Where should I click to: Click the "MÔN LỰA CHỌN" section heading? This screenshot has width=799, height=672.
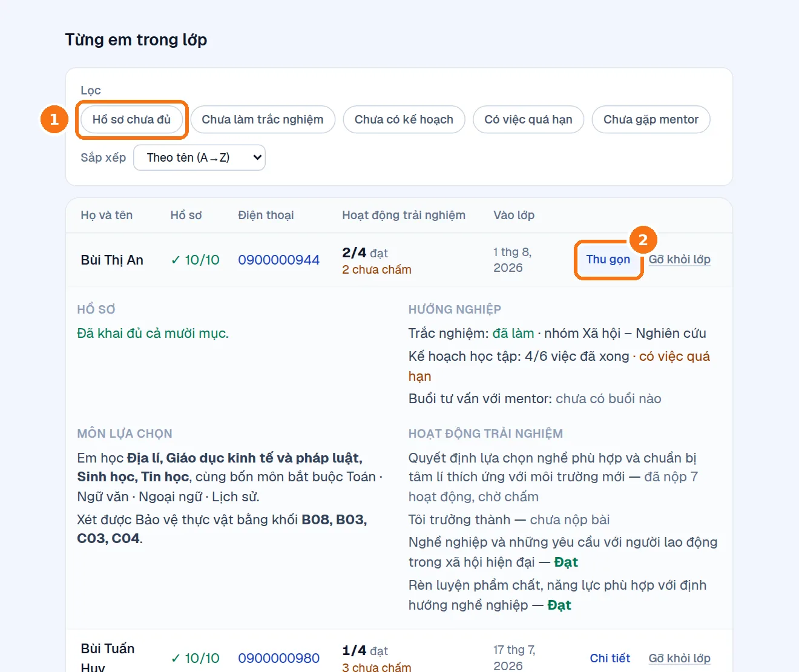125,433
